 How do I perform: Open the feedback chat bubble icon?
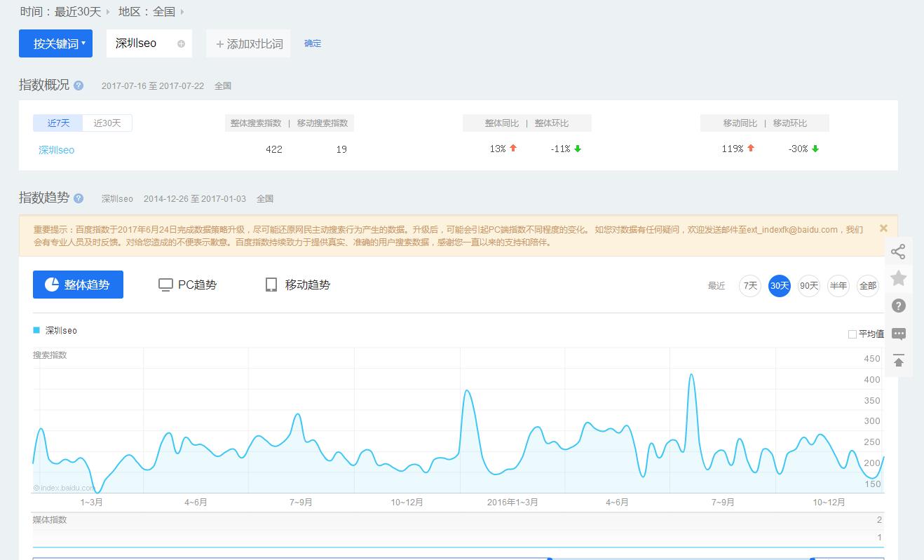coord(898,334)
